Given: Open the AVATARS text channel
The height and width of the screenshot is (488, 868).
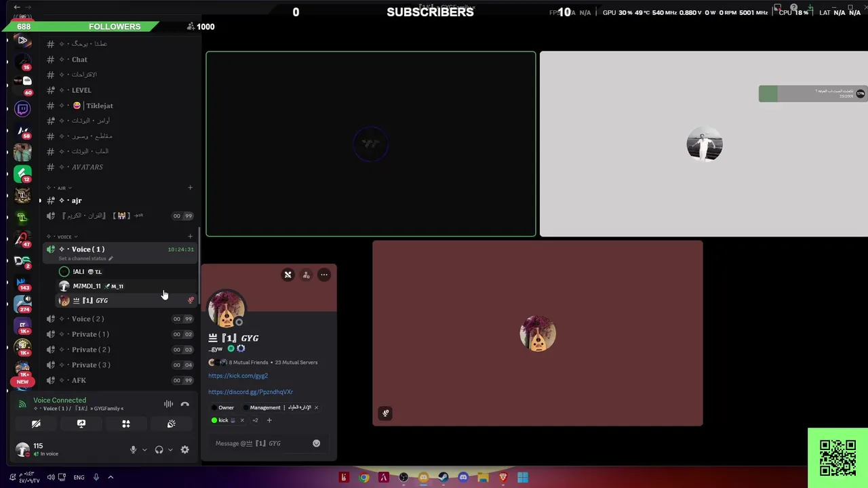Looking at the screenshot, I should click(119, 167).
